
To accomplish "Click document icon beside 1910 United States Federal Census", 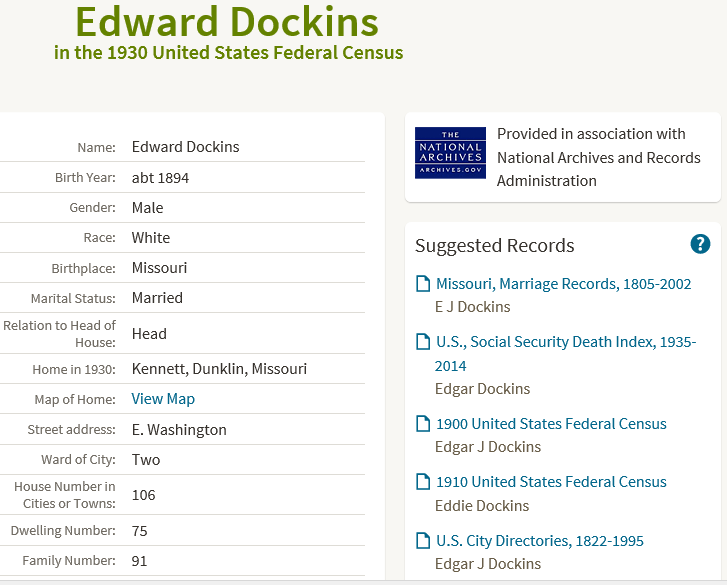I will click(423, 482).
